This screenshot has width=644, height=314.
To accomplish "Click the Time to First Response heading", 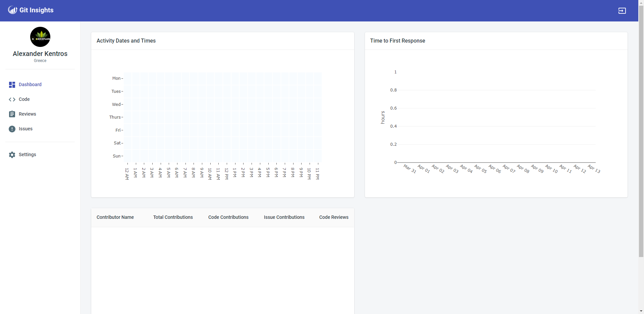I will pyautogui.click(x=397, y=41).
